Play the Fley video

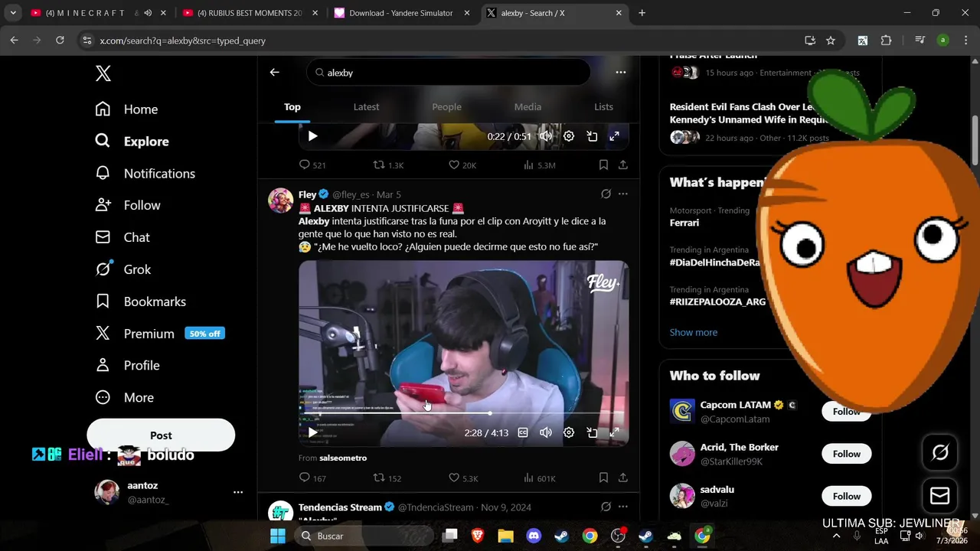click(312, 432)
